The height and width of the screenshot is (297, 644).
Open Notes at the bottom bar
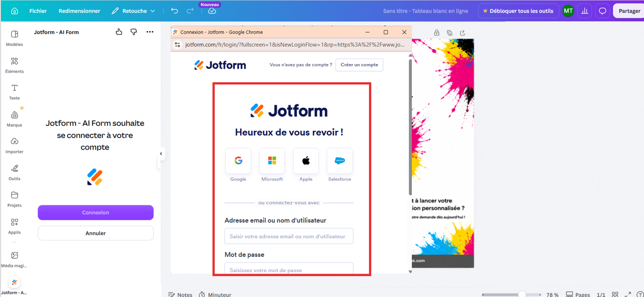180,294
